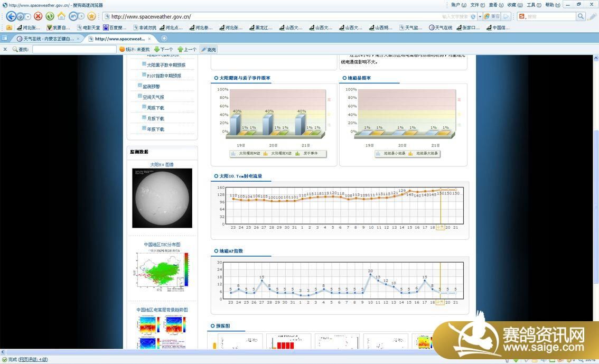The image size is (599, 364).
Task: Click the browser Back arrow button
Action: click(11, 16)
